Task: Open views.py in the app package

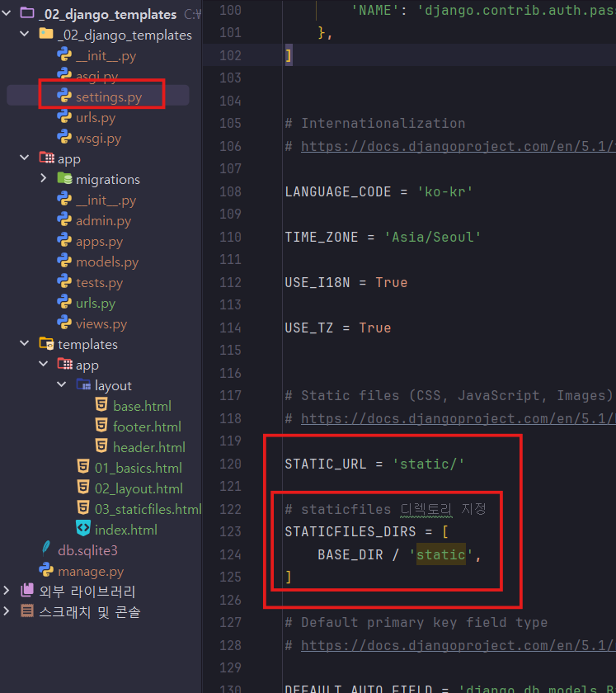Action: [101, 324]
